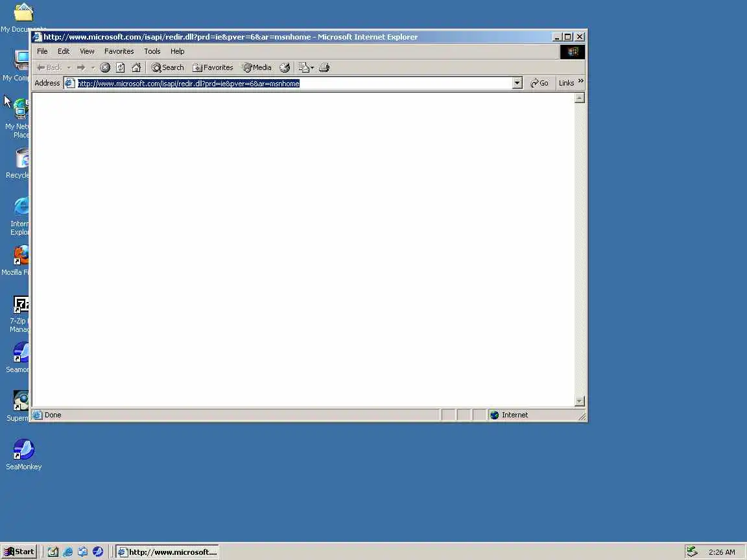Screen dimensions: 747x560
Task: Click the page icon in the address bar
Action: pyautogui.click(x=70, y=84)
